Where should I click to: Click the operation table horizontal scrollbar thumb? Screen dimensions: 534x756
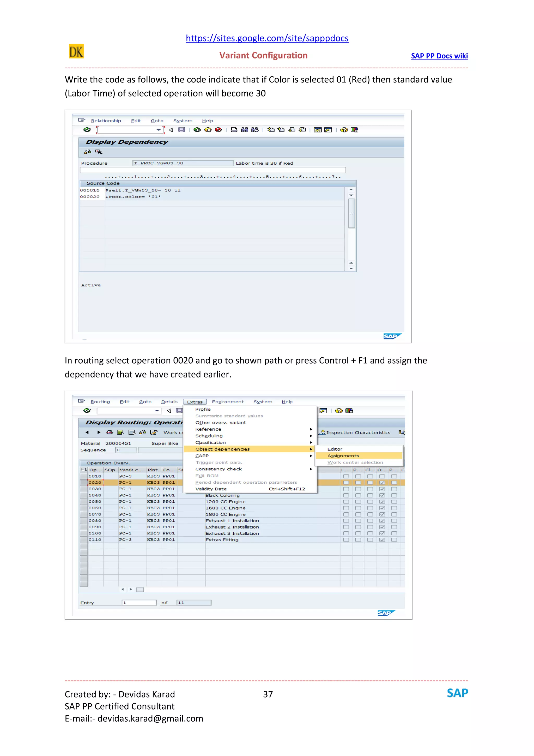point(140,589)
